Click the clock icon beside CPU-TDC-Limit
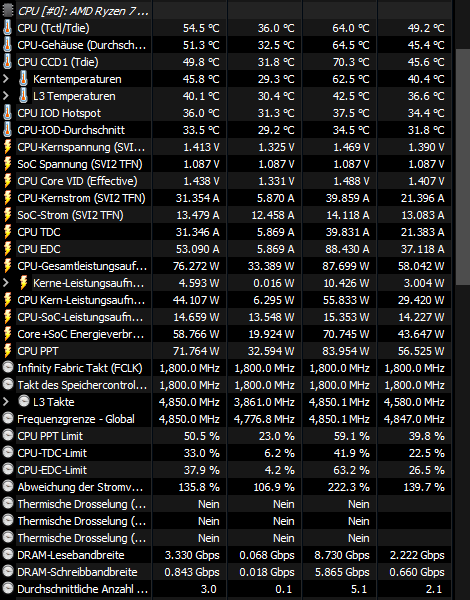 point(8,452)
